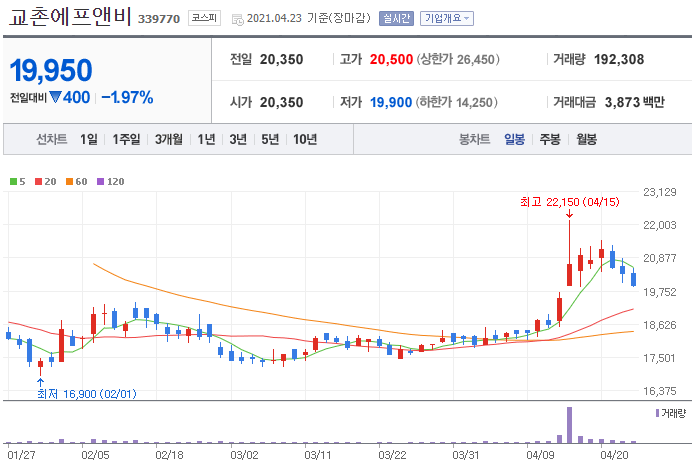The image size is (692, 463).
Task: Click the 하한가 14,250 text
Action: coord(457,102)
